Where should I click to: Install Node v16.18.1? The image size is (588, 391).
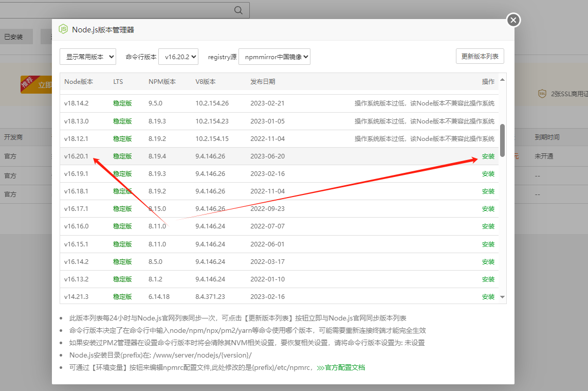pos(488,191)
